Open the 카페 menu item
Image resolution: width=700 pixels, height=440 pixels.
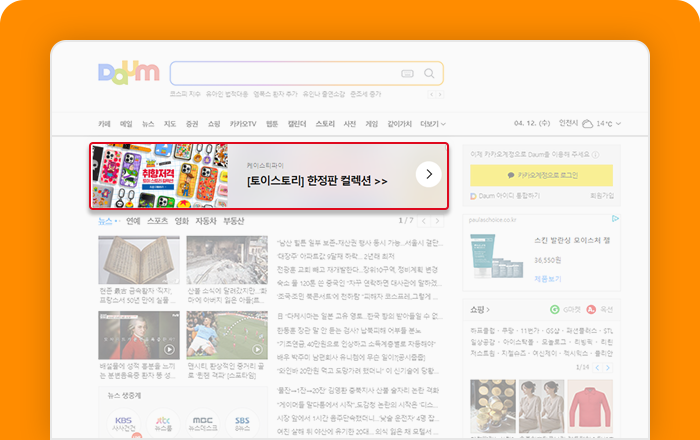click(104, 124)
